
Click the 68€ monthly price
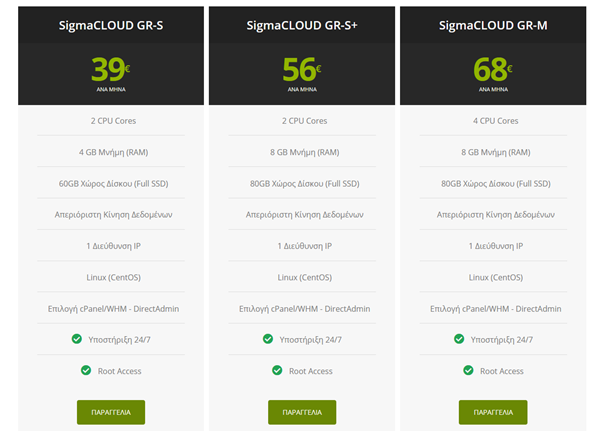[492, 69]
